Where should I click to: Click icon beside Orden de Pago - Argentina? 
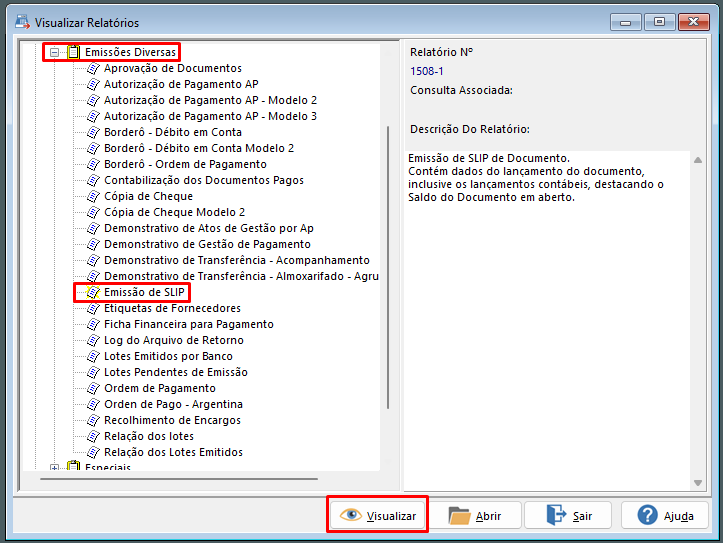pos(94,404)
